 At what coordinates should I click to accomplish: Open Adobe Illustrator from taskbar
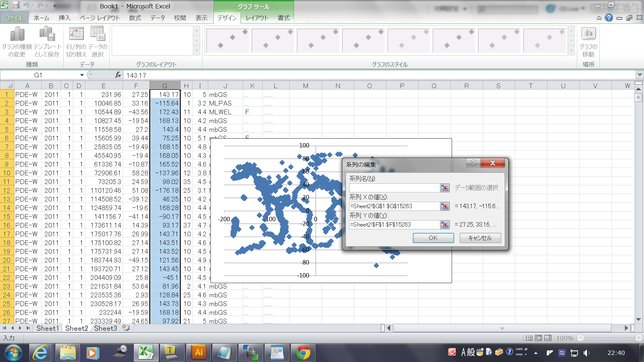(x=199, y=353)
